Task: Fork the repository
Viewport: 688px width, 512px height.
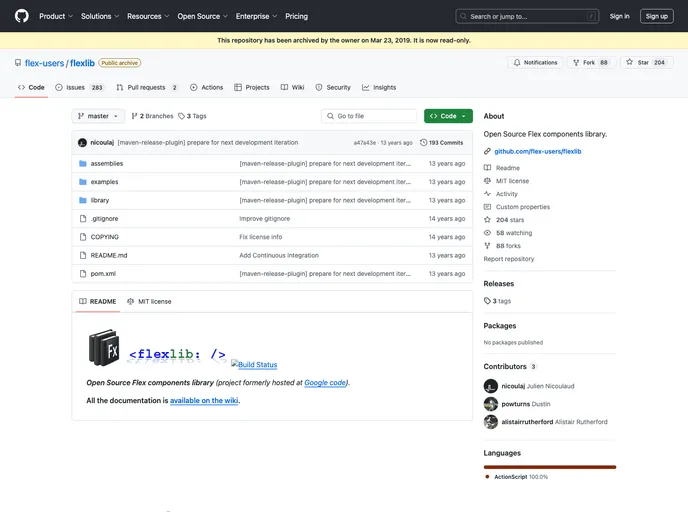Action: [x=591, y=62]
